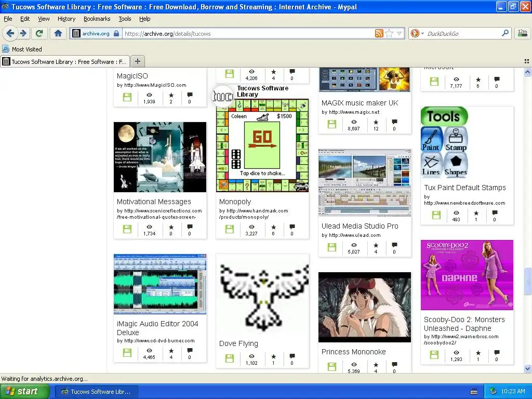Click floppy icon on Dove Flying card
This screenshot has width=532, height=399.
tap(230, 358)
